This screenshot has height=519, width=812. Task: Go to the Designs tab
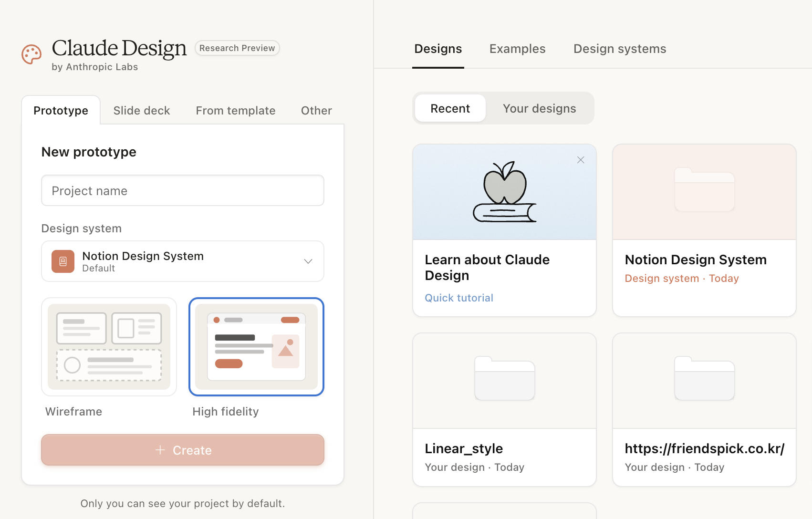tap(438, 49)
